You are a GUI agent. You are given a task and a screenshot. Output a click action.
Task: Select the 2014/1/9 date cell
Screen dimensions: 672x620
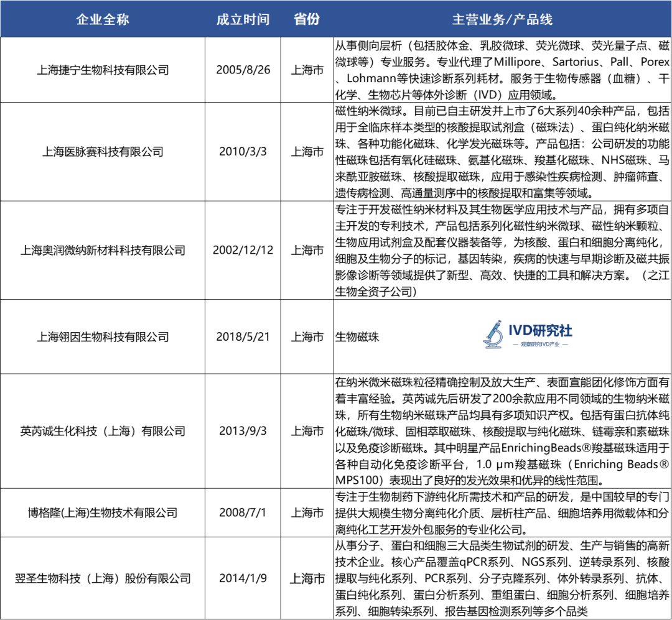(x=243, y=578)
